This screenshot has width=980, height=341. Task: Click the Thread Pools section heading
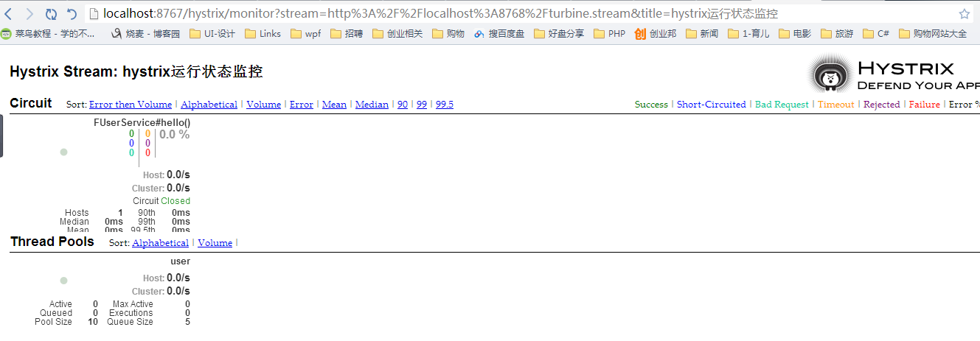tap(52, 242)
